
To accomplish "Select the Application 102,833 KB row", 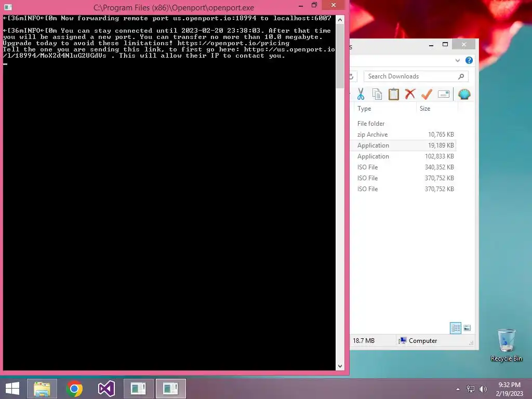I will tap(404, 156).
